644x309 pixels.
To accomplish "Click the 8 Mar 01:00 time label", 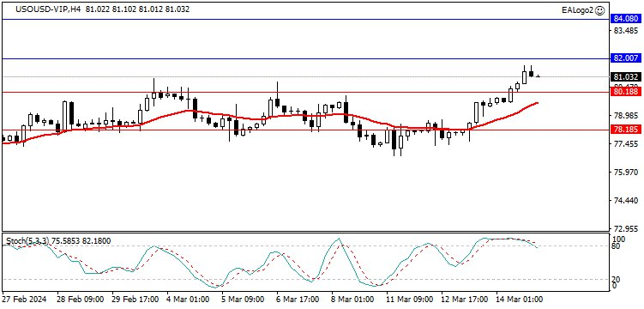I will click(x=352, y=299).
